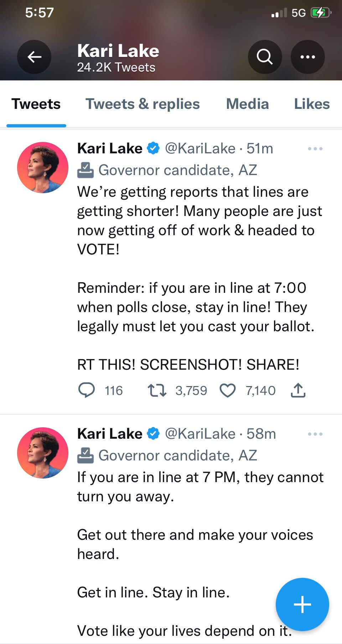Open Kari Lake's profile picture on the 58m tweet

click(42, 453)
